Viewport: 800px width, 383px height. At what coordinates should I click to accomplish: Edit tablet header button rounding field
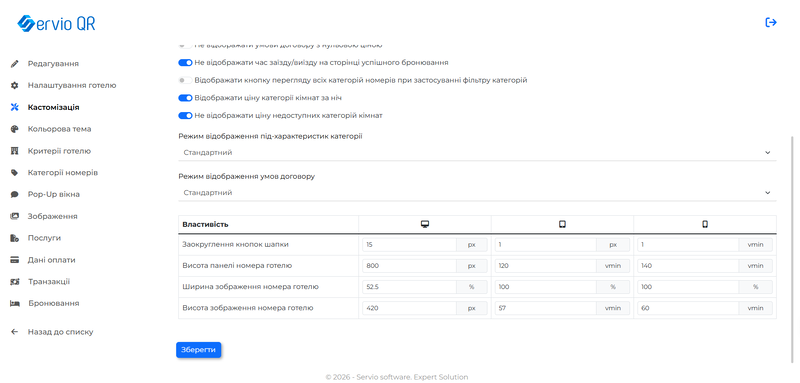[x=545, y=245]
